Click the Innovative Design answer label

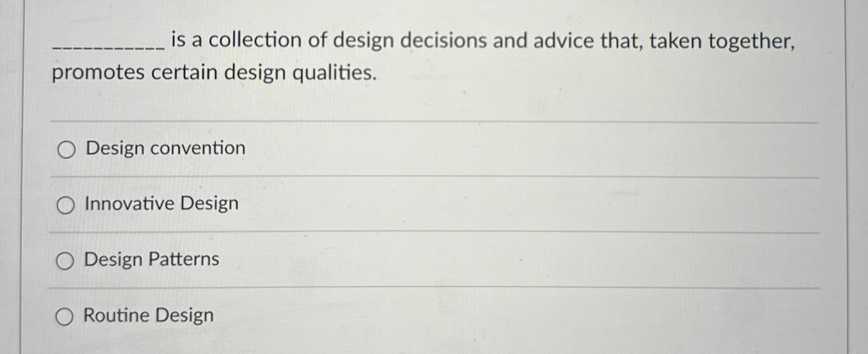160,204
